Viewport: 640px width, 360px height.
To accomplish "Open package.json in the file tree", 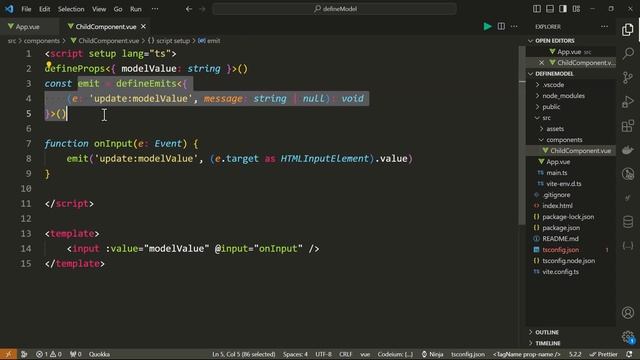I will (x=561, y=228).
